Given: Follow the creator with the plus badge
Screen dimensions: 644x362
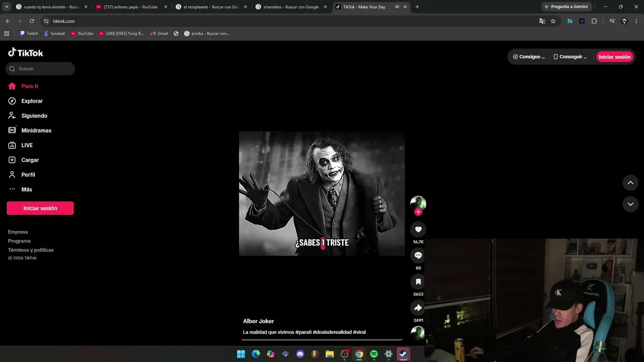Looking at the screenshot, I should coord(418,212).
